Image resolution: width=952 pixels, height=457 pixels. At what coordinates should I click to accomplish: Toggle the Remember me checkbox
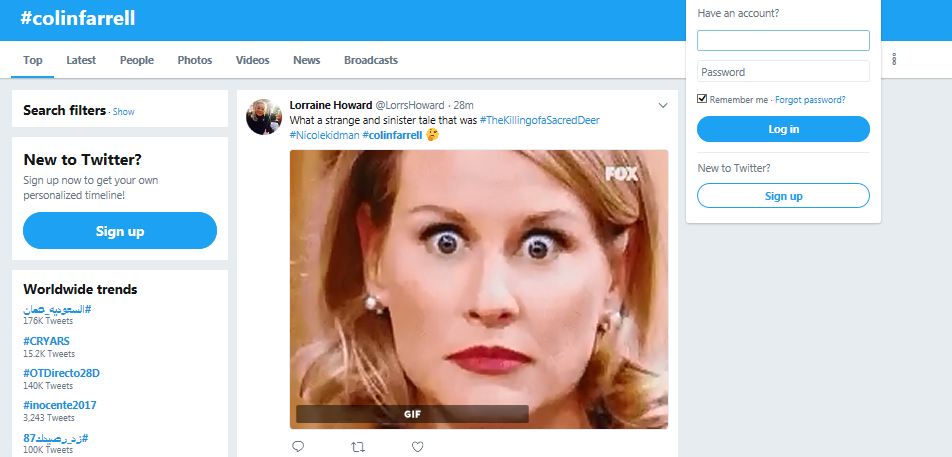(702, 98)
